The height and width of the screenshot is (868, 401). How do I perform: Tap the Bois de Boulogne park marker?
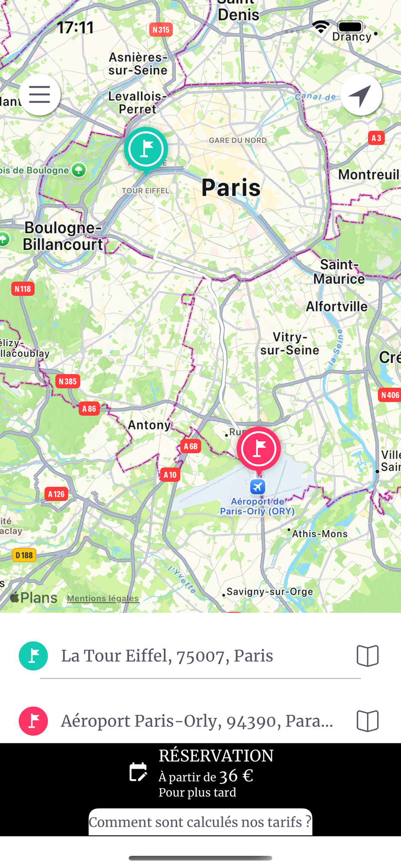pyautogui.click(x=79, y=170)
